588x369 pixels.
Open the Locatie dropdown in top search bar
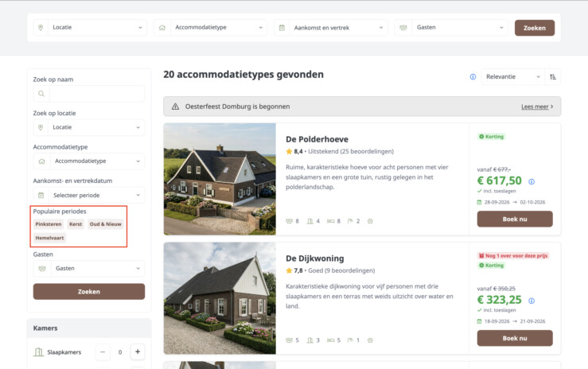click(x=91, y=27)
